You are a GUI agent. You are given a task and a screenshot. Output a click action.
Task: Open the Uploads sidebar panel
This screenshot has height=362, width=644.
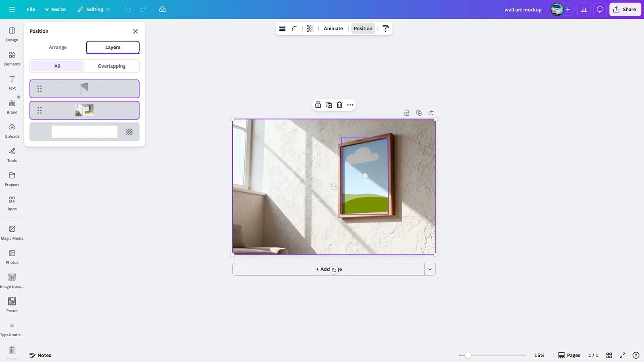pyautogui.click(x=12, y=131)
